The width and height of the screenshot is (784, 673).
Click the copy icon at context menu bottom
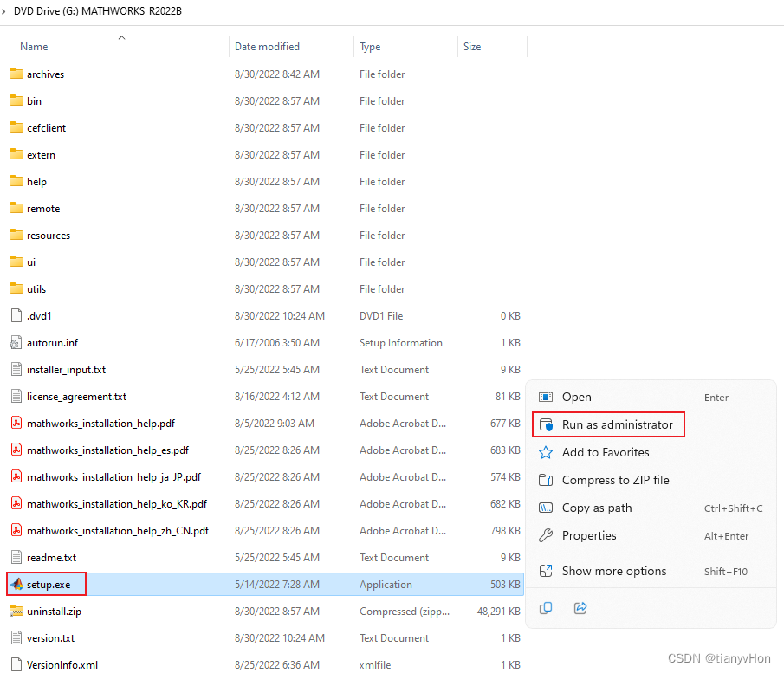tap(546, 608)
